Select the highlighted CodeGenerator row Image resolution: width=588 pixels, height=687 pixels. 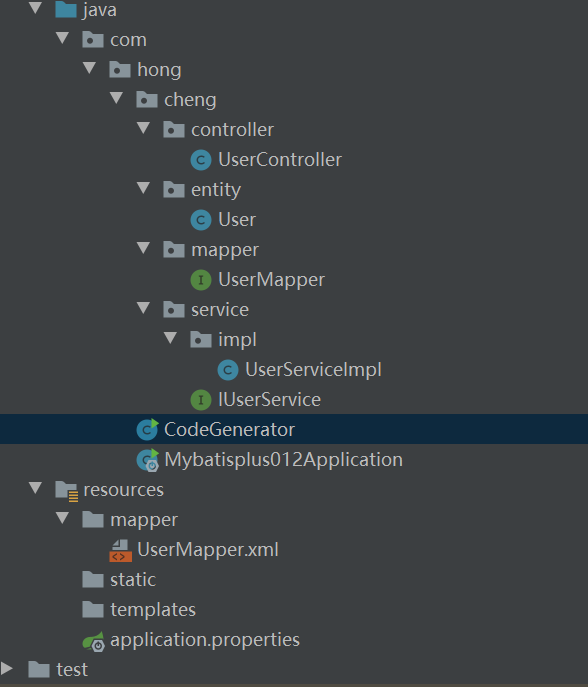tap(294, 429)
